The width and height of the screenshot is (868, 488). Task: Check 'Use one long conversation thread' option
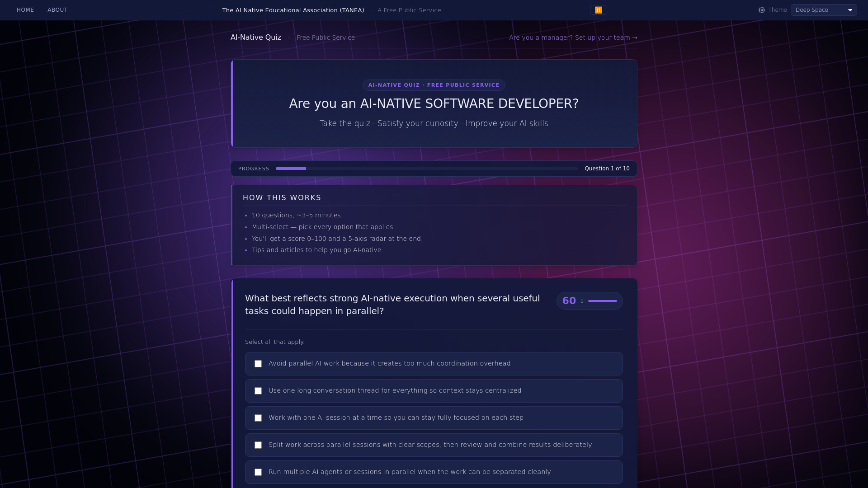click(x=258, y=391)
